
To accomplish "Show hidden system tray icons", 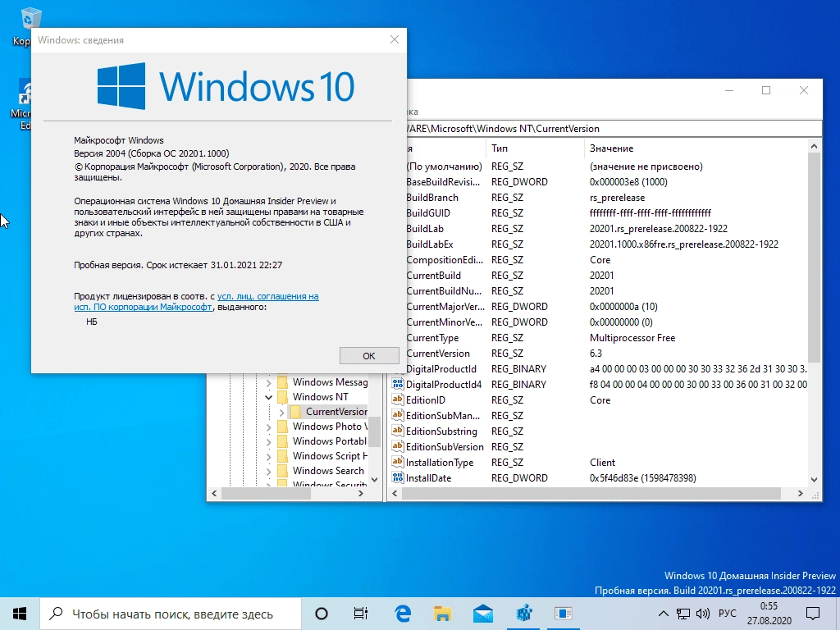I will [x=663, y=614].
